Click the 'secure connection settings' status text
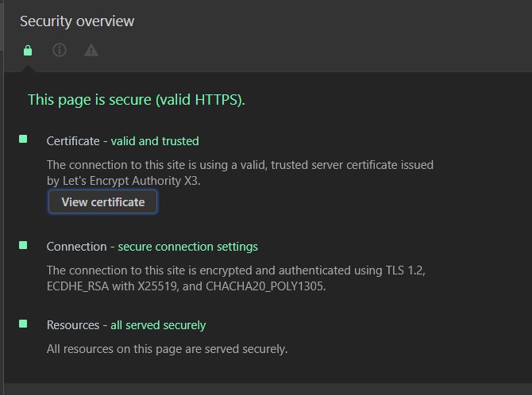Image resolution: width=532 pixels, height=395 pixels. pos(187,247)
